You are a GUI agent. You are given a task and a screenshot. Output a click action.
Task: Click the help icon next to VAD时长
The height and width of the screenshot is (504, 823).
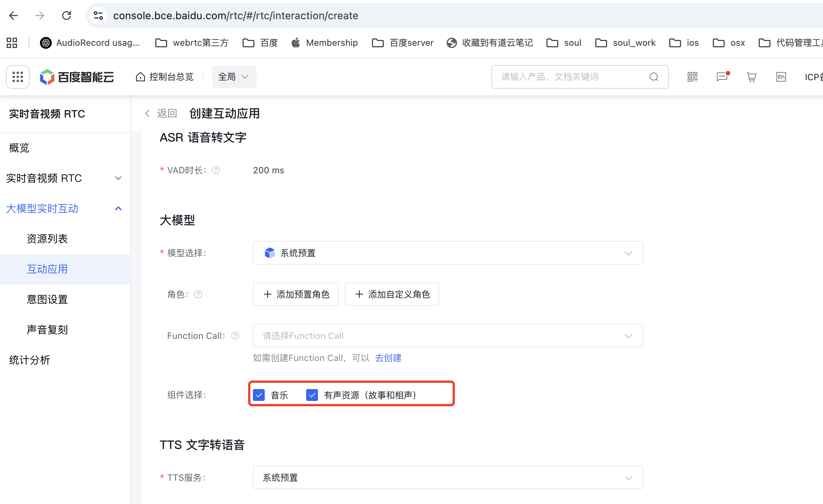pos(216,170)
